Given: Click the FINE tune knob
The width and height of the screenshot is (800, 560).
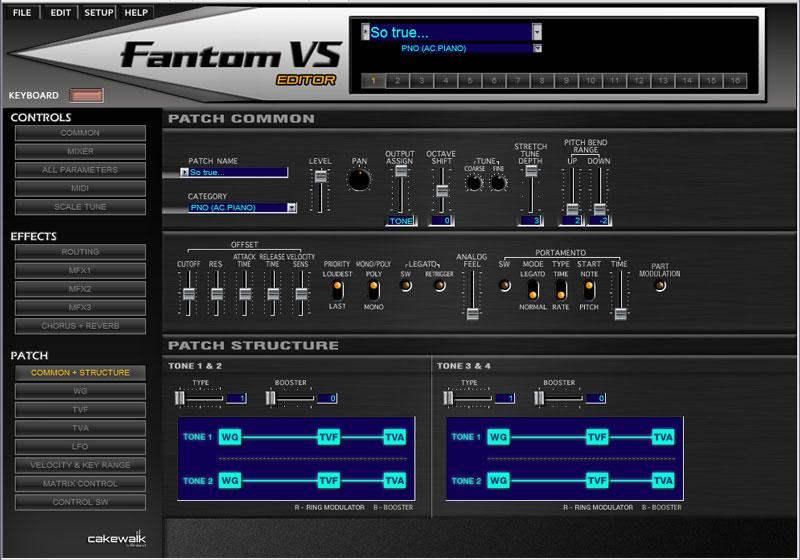Looking at the screenshot, I should pos(498,183).
